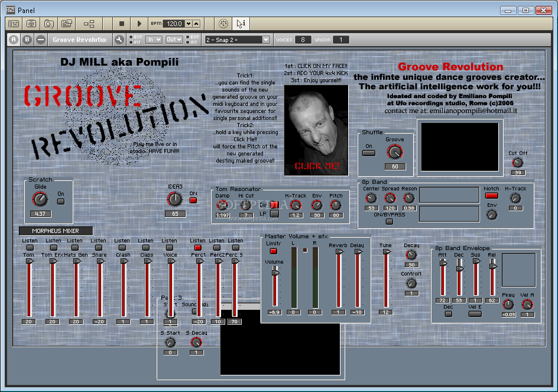Screen dimensions: 558x392
Task: Open instrument settings wrench icon
Action: (x=119, y=40)
